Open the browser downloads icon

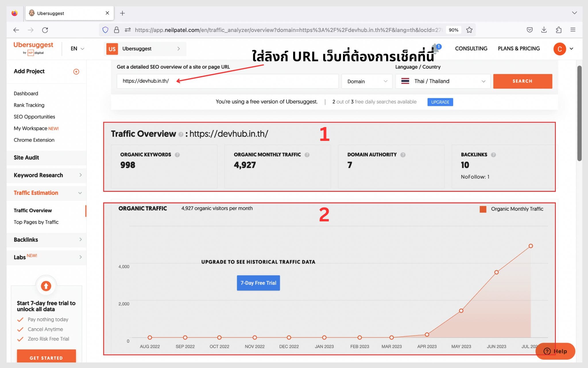point(544,30)
